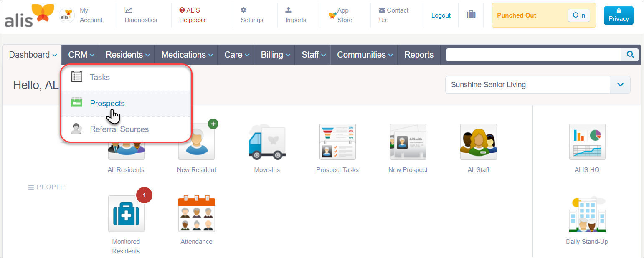Viewport: 644px width, 258px height.
Task: Click the Imports upload icon
Action: click(x=288, y=10)
